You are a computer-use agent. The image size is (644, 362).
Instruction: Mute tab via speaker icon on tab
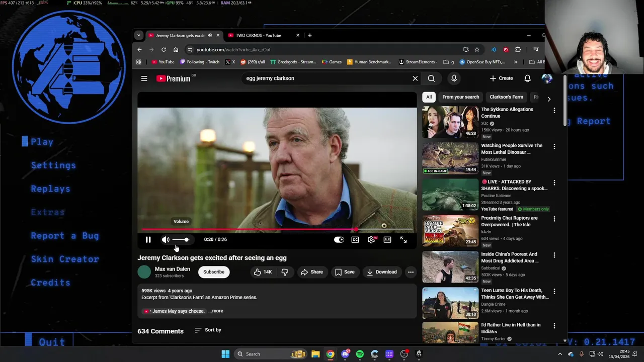(210, 35)
